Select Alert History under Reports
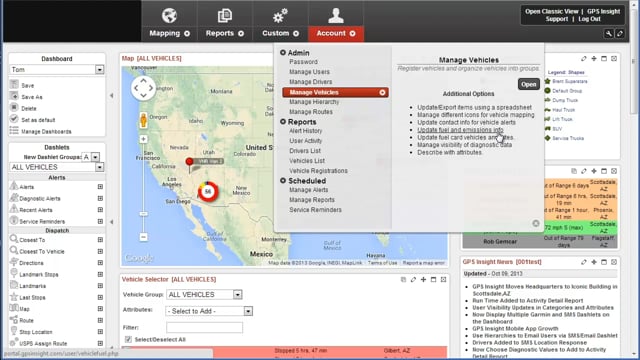The image size is (640, 360). tap(306, 131)
